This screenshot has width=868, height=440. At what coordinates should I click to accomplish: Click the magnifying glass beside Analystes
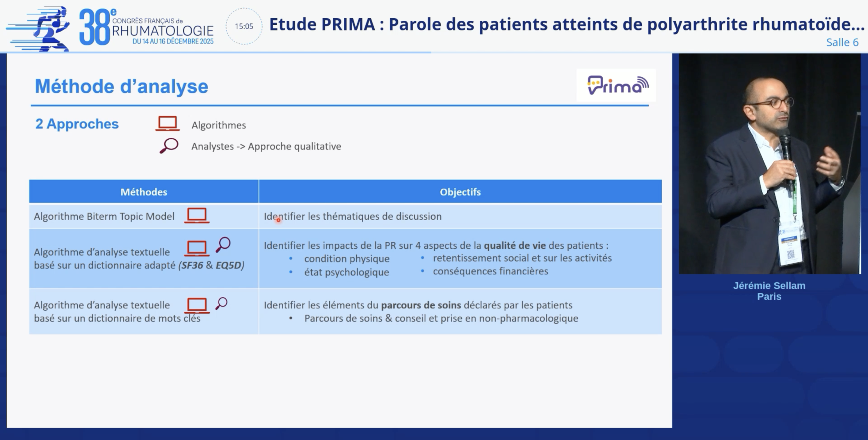click(x=169, y=146)
